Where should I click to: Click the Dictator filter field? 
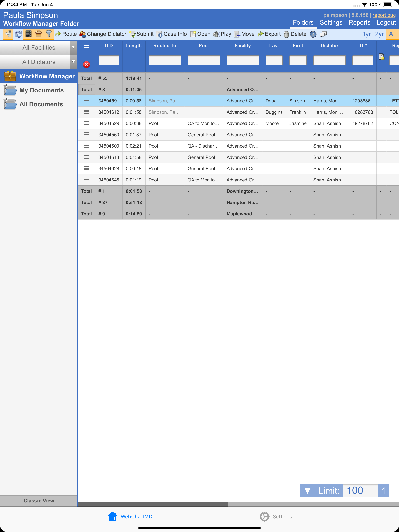pyautogui.click(x=329, y=60)
